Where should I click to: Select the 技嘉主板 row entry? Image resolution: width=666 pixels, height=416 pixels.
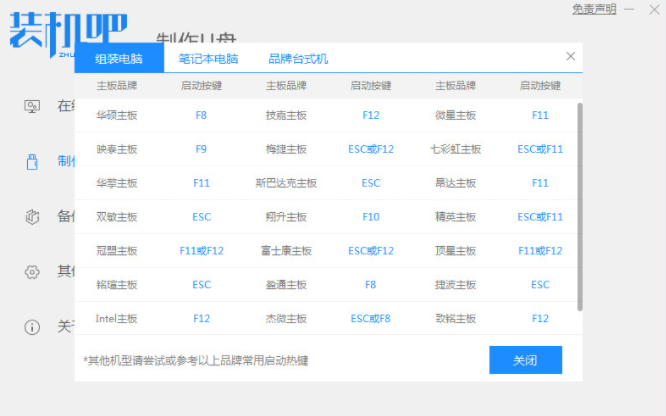tap(286, 116)
